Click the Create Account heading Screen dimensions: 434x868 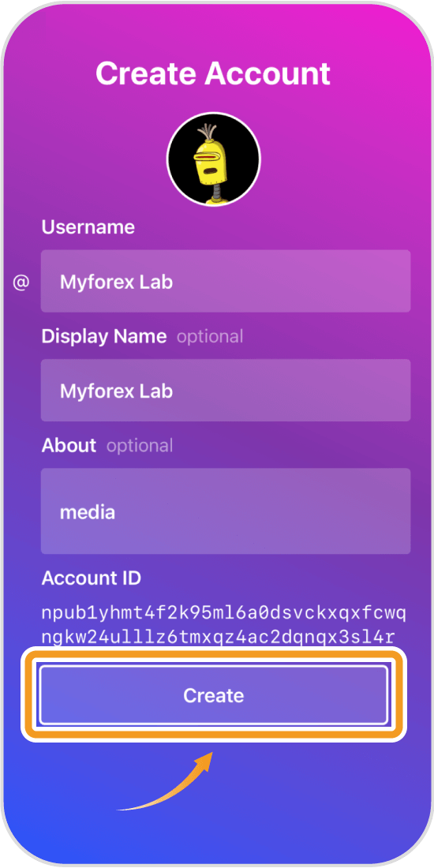213,73
